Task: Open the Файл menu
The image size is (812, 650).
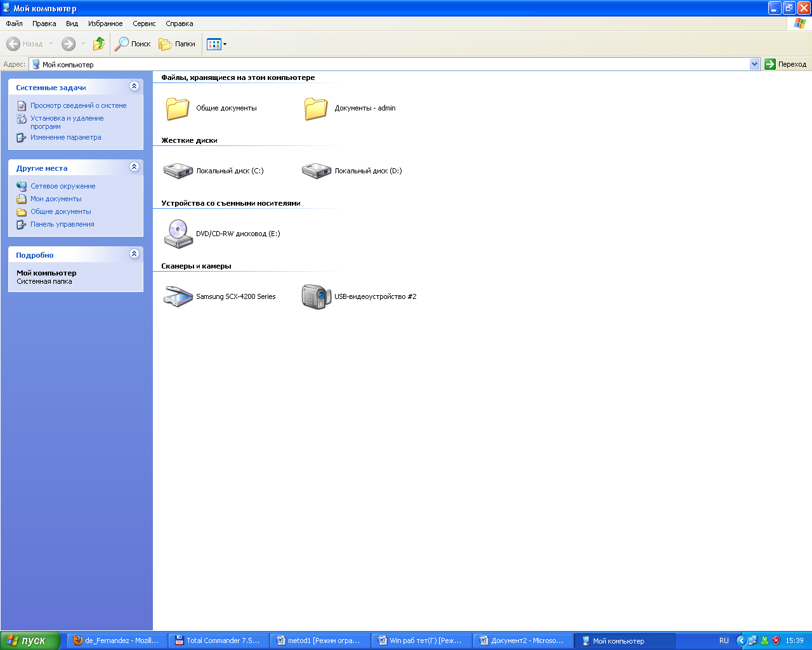Action: (x=14, y=23)
